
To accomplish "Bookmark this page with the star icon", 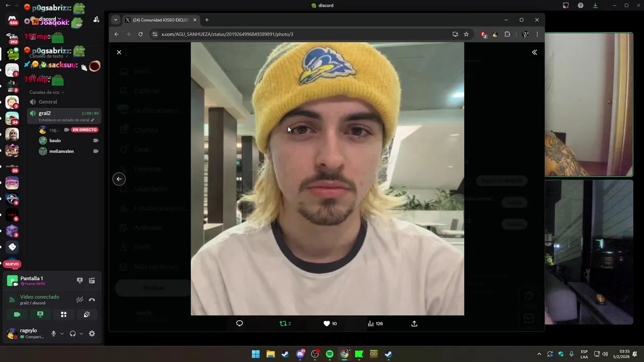I will click(x=466, y=34).
